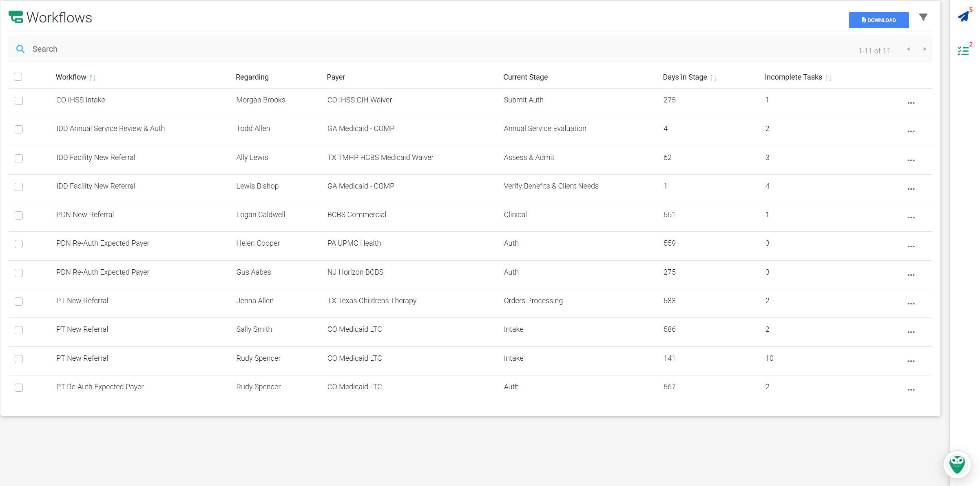Click the Helen Cooper name cell

click(258, 243)
